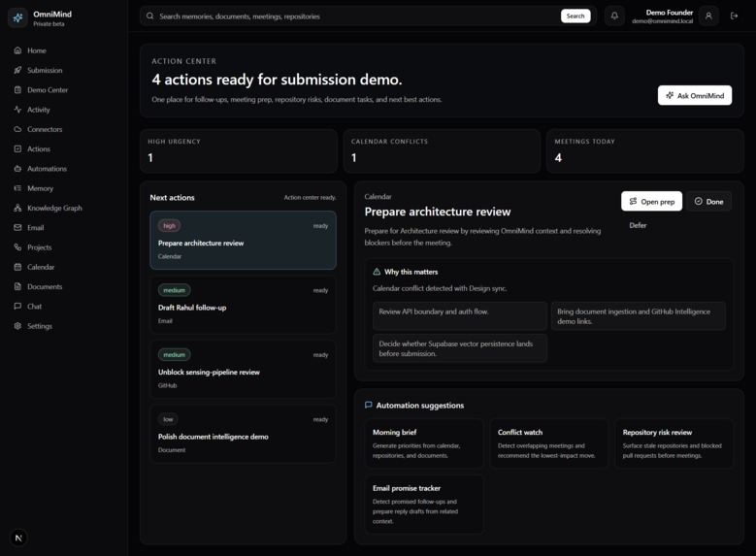Viewport: 756px width, 556px height.
Task: Click the Calendar icon in sidebar
Action: pyautogui.click(x=17, y=267)
